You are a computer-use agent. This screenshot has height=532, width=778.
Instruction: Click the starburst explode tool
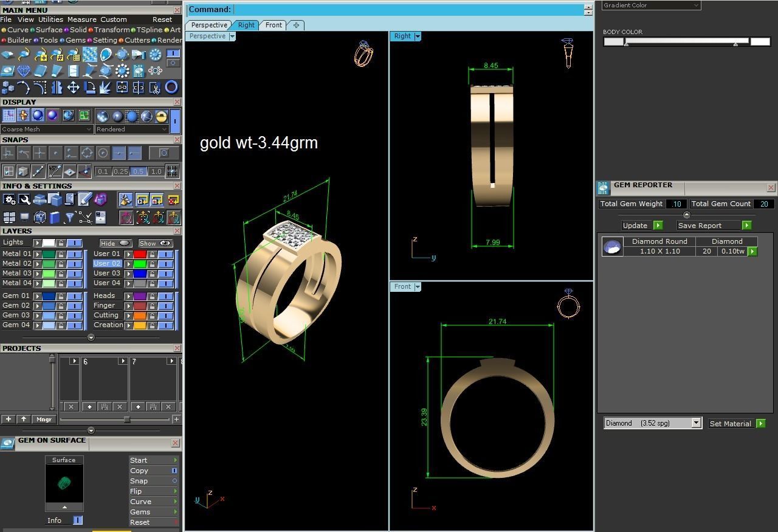tap(105, 88)
